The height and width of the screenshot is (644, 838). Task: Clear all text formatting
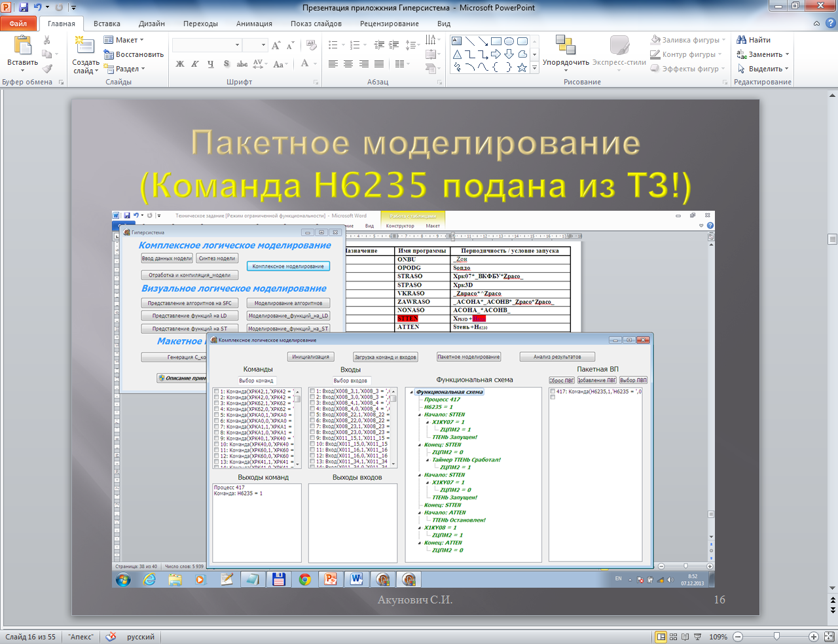point(312,45)
